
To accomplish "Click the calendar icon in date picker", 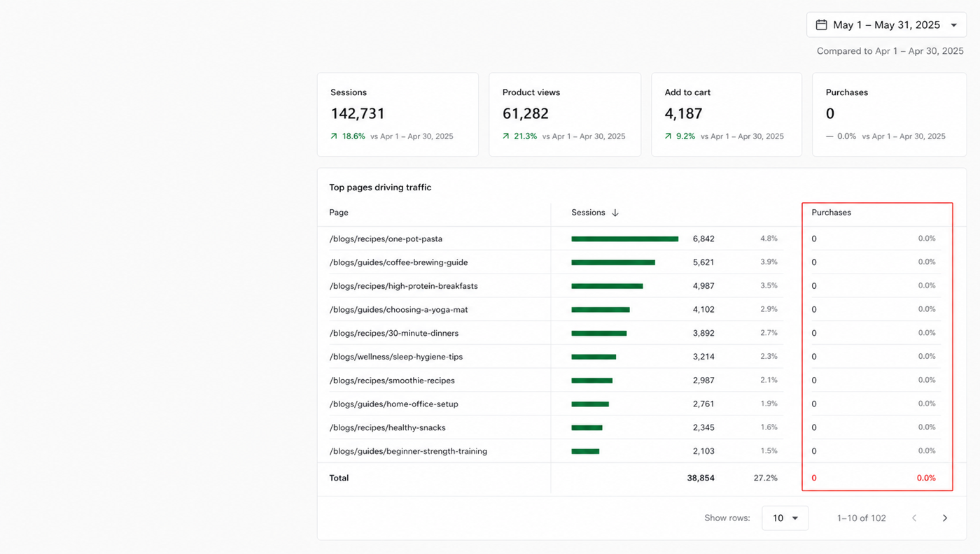I will [x=822, y=24].
